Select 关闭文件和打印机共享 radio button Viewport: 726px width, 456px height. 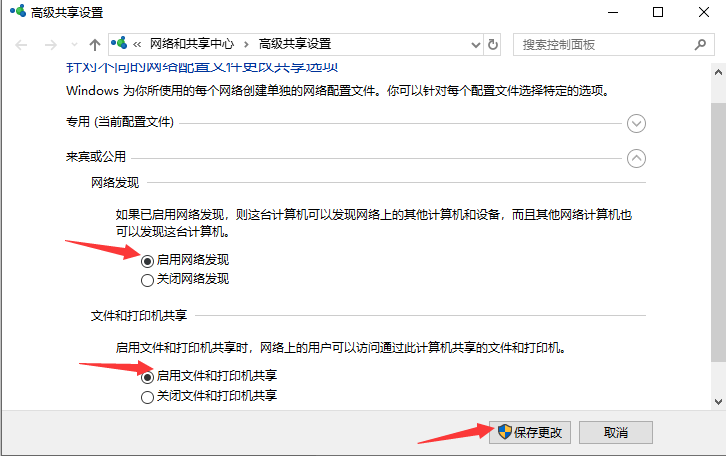pyautogui.click(x=148, y=397)
